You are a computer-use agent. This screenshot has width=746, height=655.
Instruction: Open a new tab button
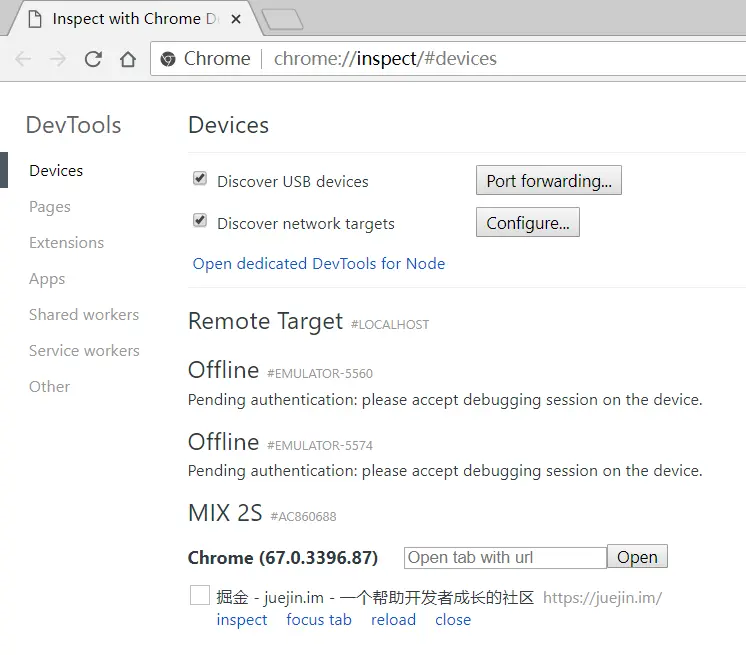(x=283, y=19)
